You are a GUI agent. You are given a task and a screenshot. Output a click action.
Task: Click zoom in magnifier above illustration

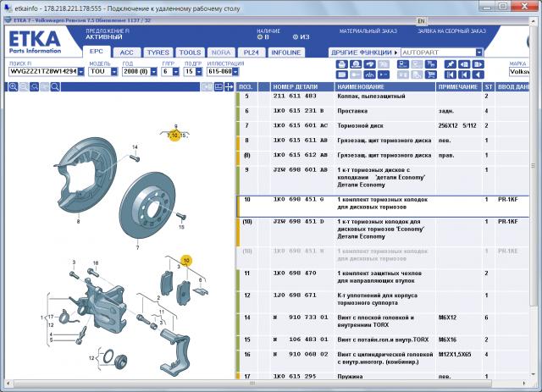point(14,86)
